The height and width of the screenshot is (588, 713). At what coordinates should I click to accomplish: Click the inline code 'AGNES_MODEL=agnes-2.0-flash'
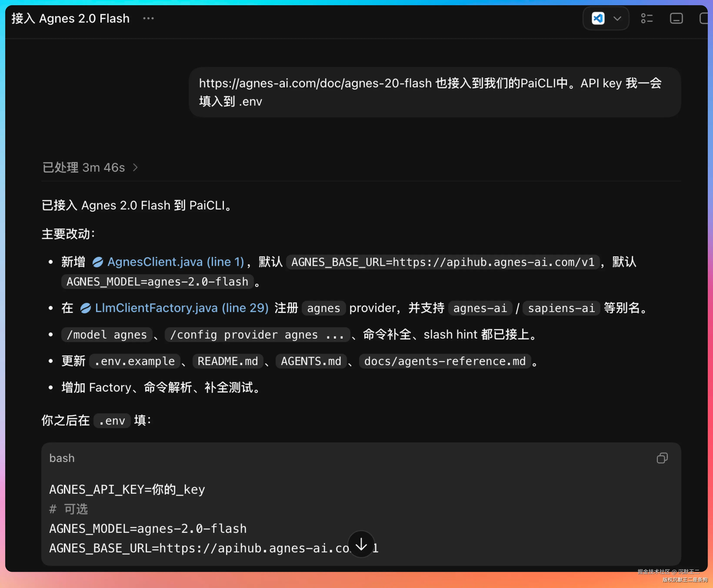[x=157, y=282]
